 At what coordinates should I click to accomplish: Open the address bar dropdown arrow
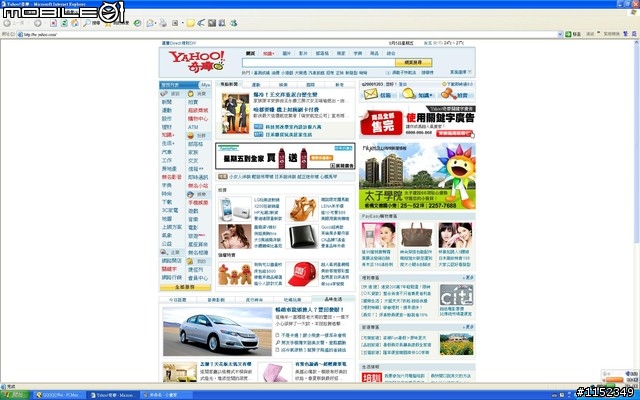pyautogui.click(x=560, y=34)
